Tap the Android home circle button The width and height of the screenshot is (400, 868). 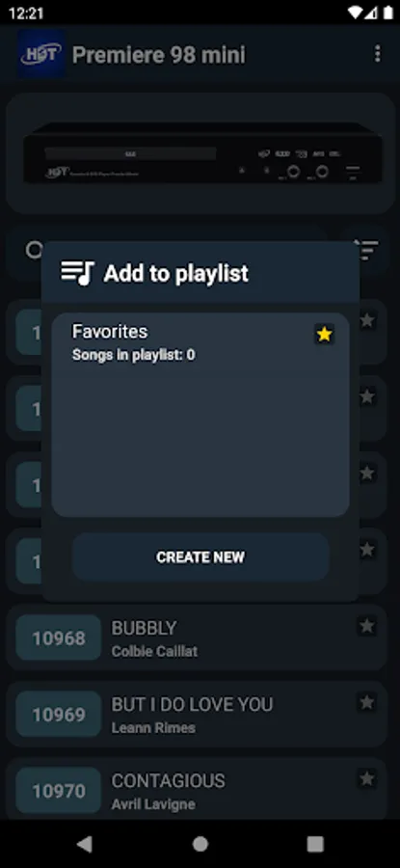tap(200, 844)
